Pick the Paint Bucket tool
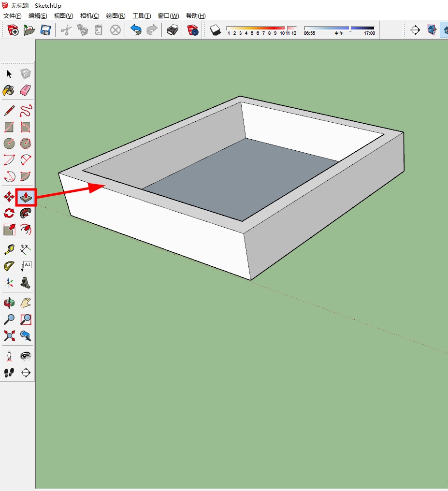The image size is (448, 491). 9,90
